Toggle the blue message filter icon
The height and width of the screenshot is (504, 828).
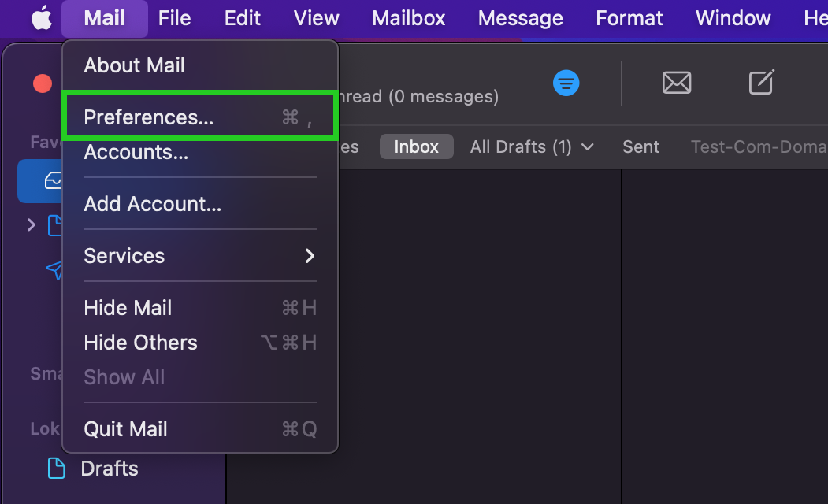(566, 83)
